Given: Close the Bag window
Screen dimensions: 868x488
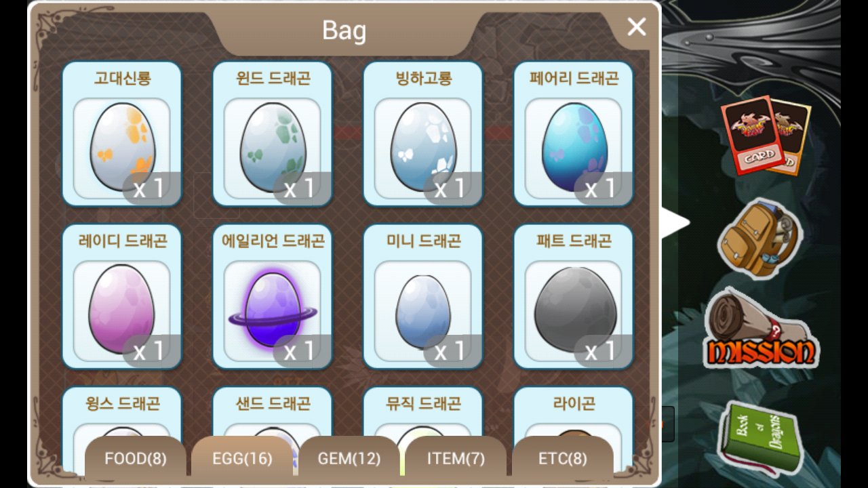Looking at the screenshot, I should point(637,27).
